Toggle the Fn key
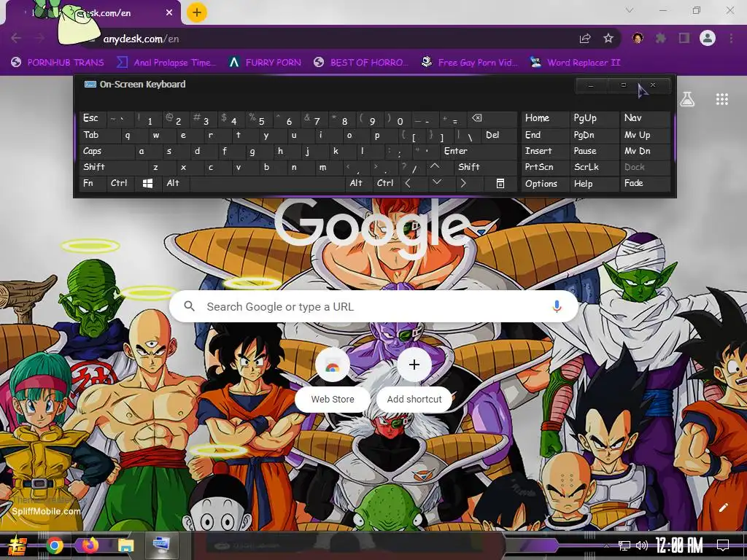This screenshot has height=560, width=747. [93, 183]
